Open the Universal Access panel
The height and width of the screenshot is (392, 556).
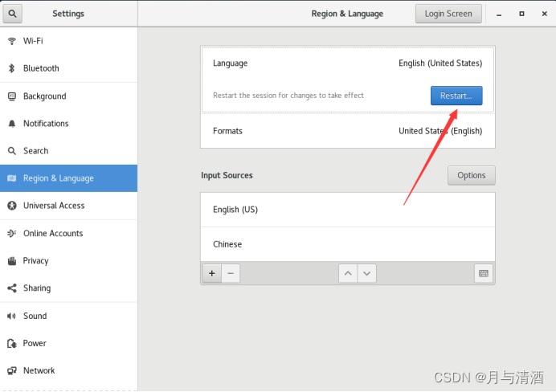[69, 206]
